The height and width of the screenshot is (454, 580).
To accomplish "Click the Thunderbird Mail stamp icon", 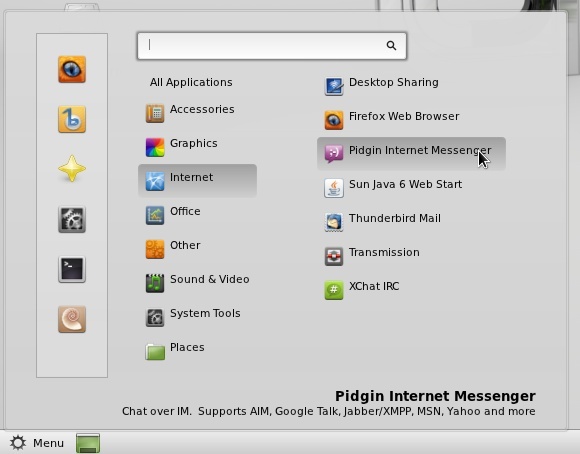I will 334,222.
